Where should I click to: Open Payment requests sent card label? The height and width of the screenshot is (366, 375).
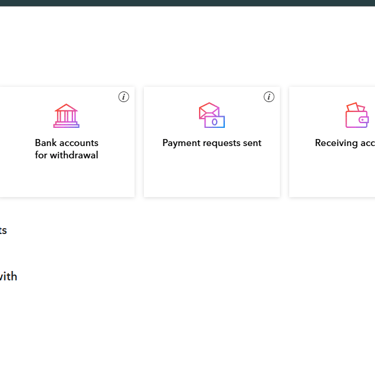point(212,143)
